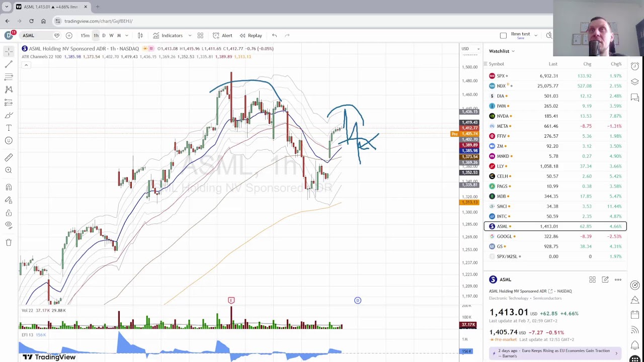
Task: Select GOOGL in the watchlist
Action: (555, 236)
